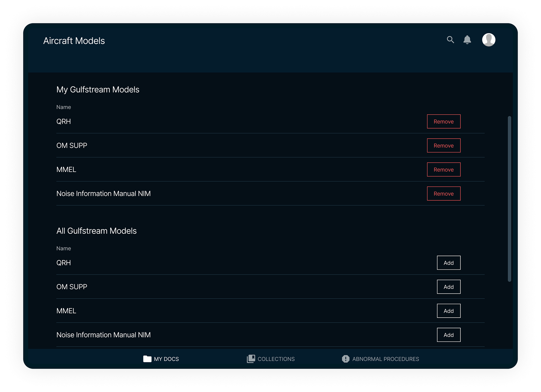Remove Noise Information Manual NIM from my models
This screenshot has height=392, width=541.
(444, 194)
